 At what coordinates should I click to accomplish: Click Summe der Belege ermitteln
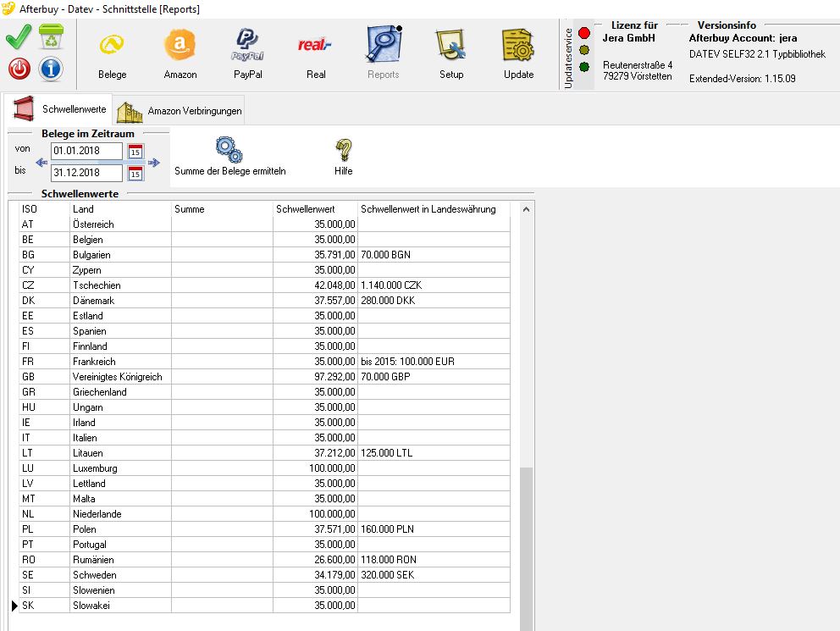tap(229, 157)
